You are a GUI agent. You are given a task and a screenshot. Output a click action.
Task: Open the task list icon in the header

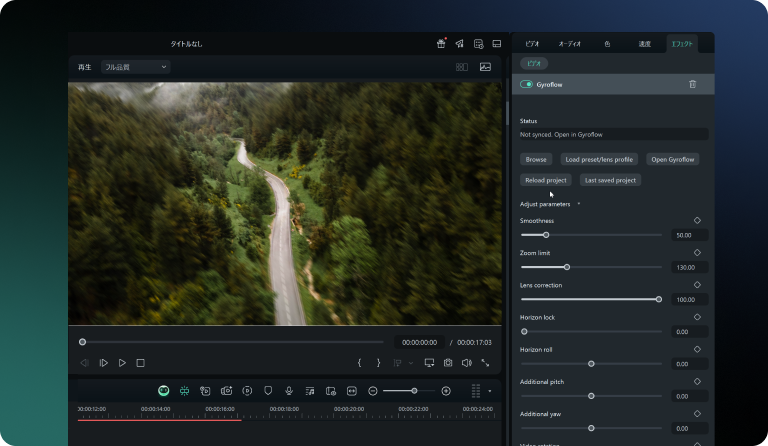(x=479, y=44)
